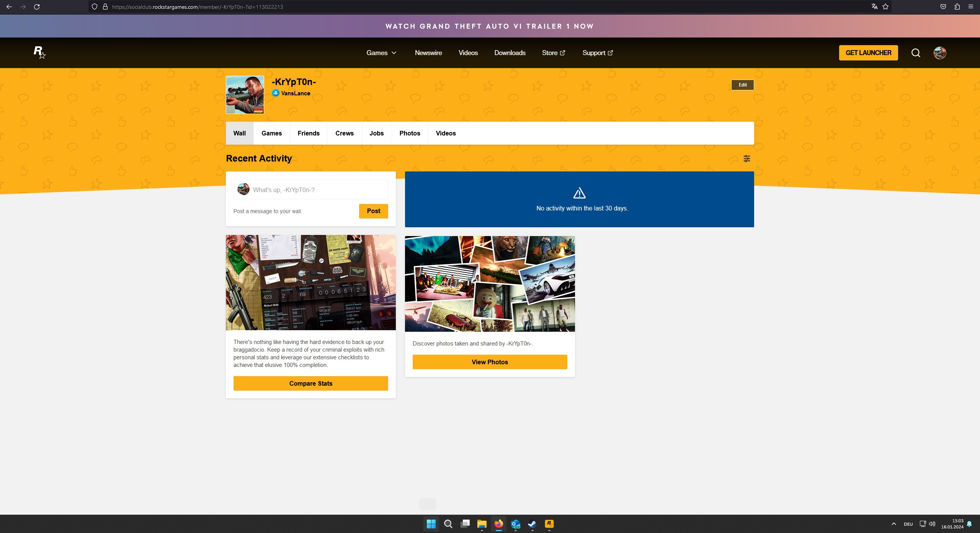The width and height of the screenshot is (980, 533).
Task: Reload the page with browser refresh icon
Action: coord(37,7)
